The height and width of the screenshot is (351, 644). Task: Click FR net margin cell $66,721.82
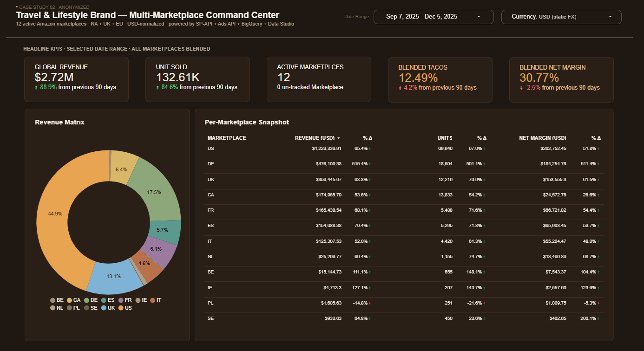(554, 210)
